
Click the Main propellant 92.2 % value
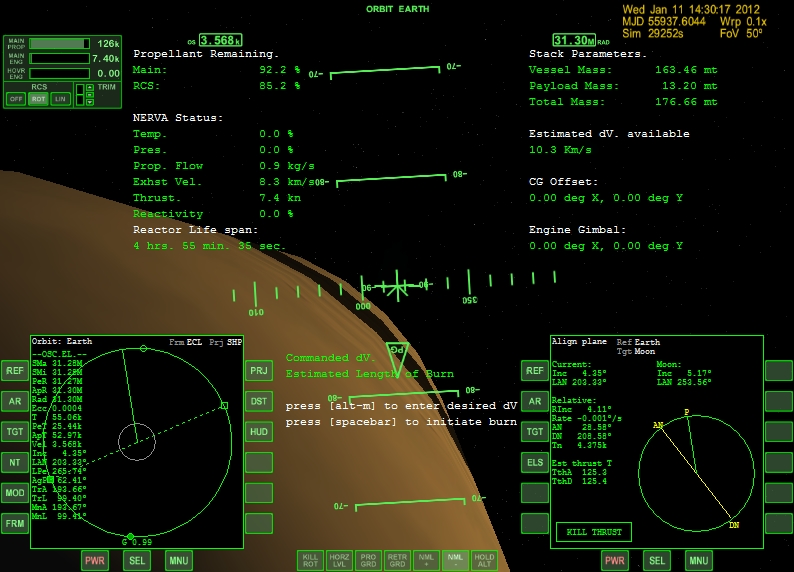[280, 70]
